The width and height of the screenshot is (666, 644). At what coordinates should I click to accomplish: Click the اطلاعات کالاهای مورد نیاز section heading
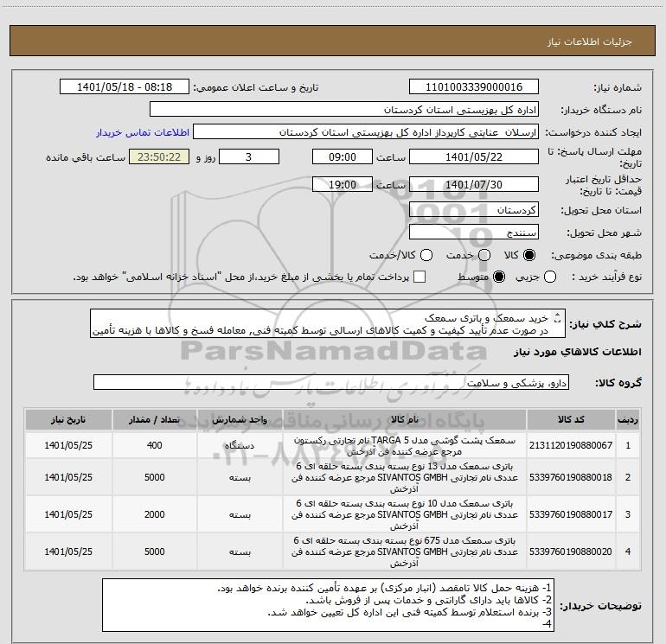pos(578,352)
